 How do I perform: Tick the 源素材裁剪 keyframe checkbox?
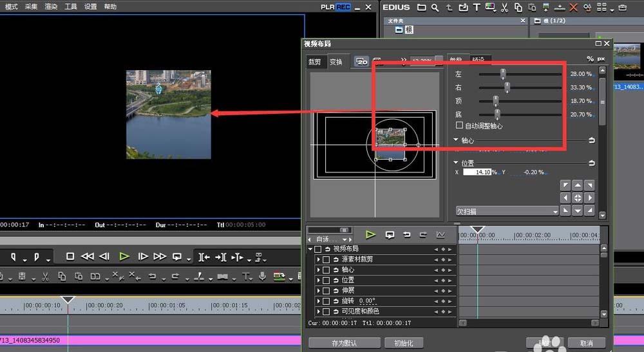tap(326, 259)
